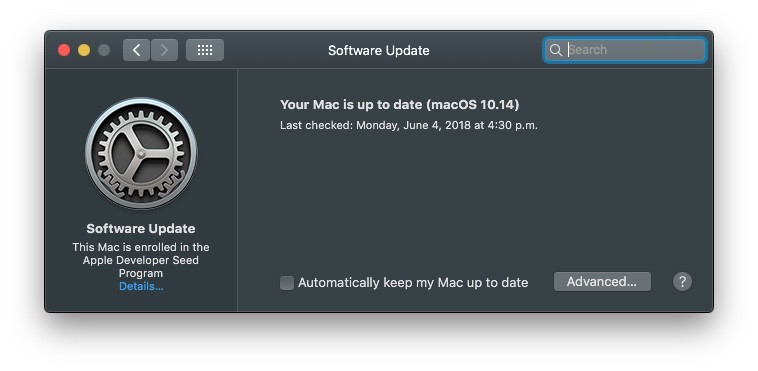Open help with the question mark button
Viewport: 758px width, 371px height.
682,282
